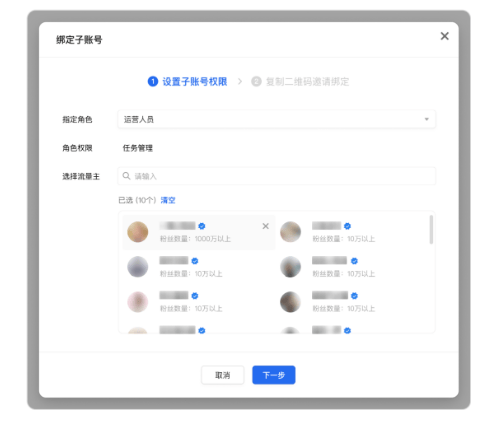The height and width of the screenshot is (432, 499).
Task: Click the 任务管理 role permission text
Action: point(138,148)
